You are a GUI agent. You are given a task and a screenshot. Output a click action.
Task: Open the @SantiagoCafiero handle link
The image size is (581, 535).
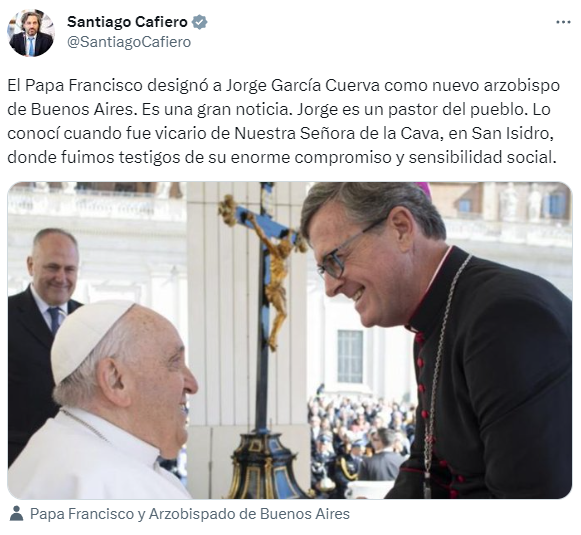(x=129, y=42)
